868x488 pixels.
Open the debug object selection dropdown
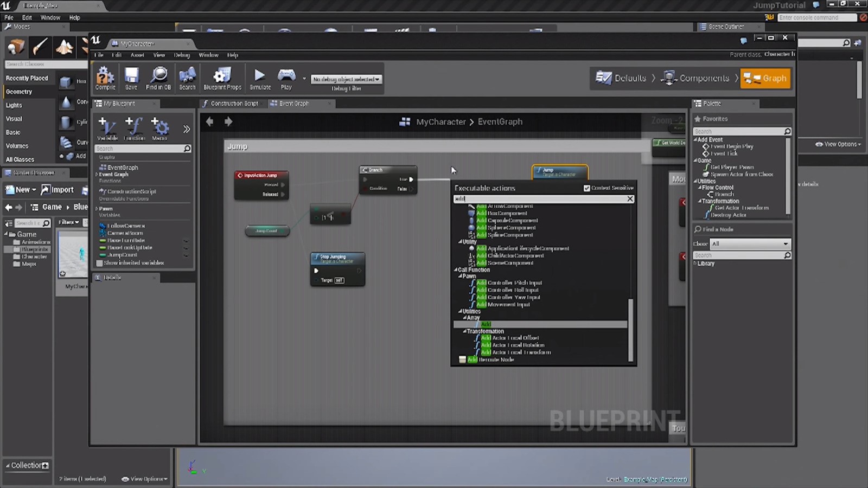pos(346,79)
